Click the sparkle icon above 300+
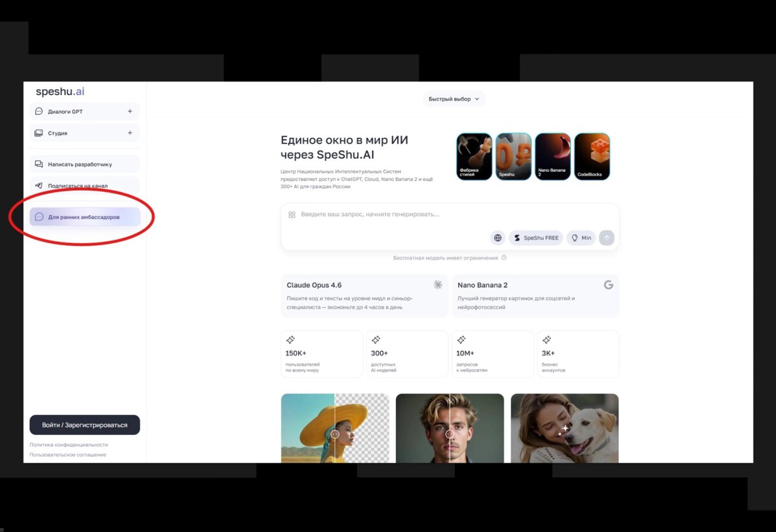The width and height of the screenshot is (776, 532). click(376, 340)
